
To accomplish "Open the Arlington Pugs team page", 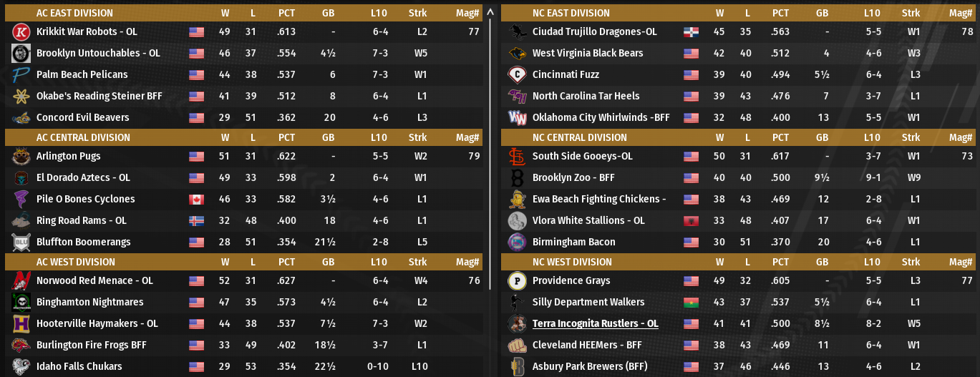I will 69,156.
